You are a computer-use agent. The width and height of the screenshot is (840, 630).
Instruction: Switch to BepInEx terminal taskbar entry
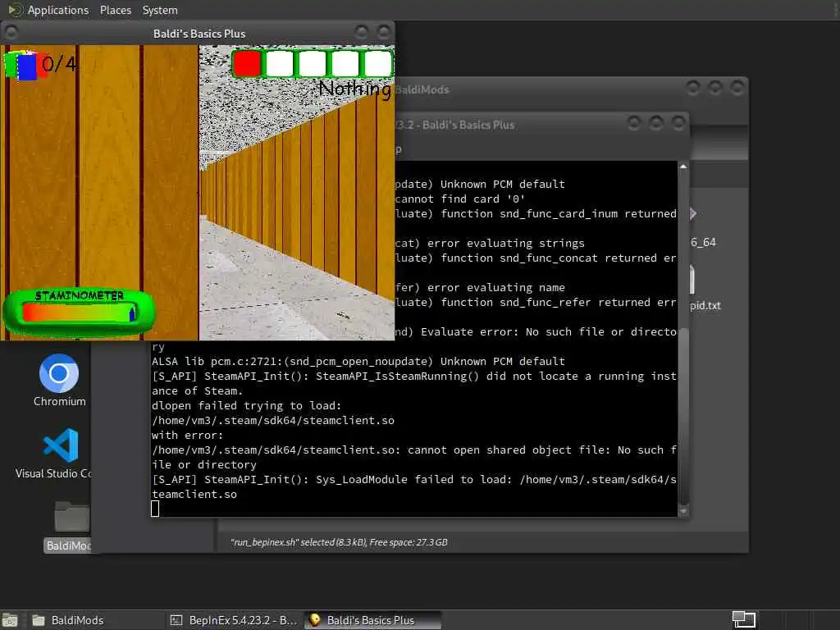(234, 620)
